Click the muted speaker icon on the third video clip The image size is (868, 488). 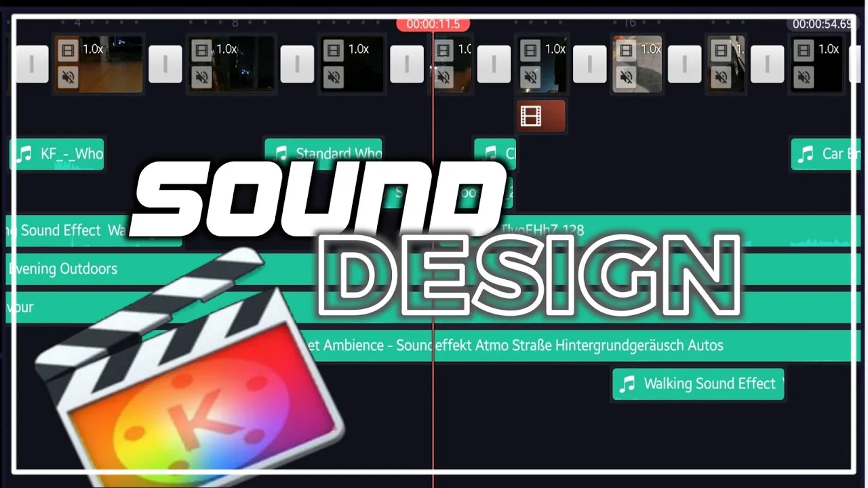333,78
